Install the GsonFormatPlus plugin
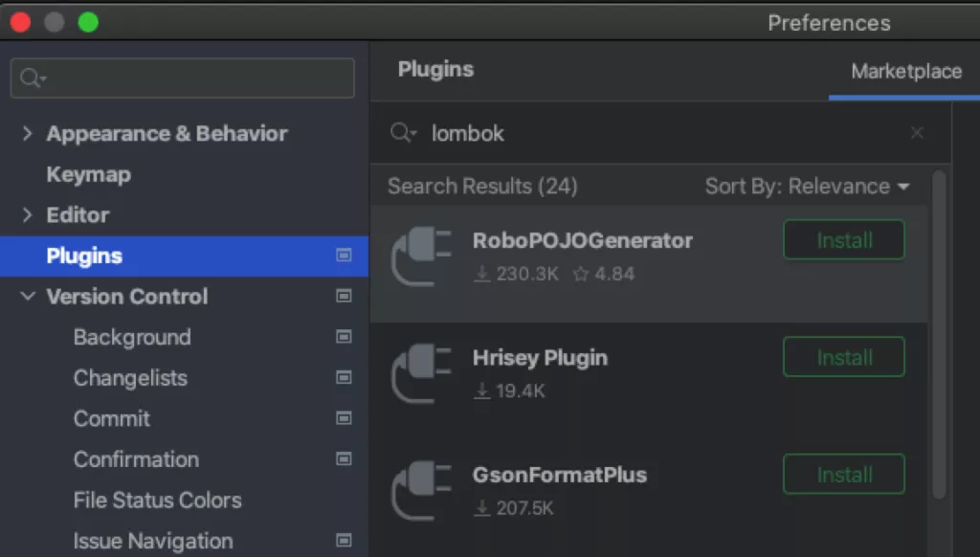Screen dimensions: 980x557 pyautogui.click(x=844, y=475)
